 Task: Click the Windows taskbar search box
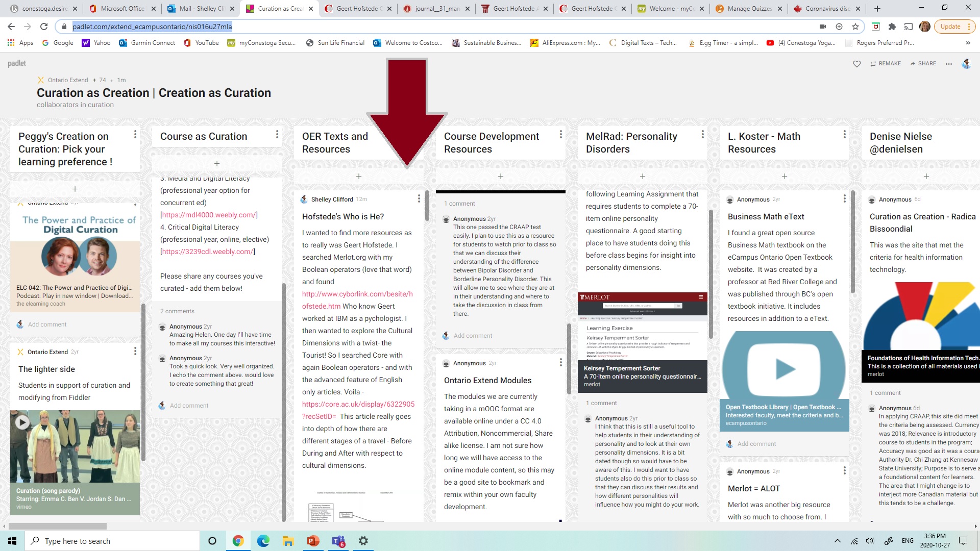point(112,541)
